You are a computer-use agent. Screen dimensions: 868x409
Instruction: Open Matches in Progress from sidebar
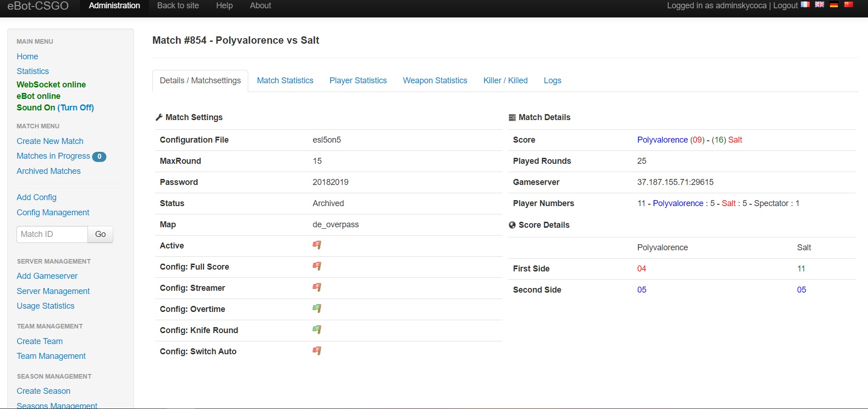tap(53, 156)
